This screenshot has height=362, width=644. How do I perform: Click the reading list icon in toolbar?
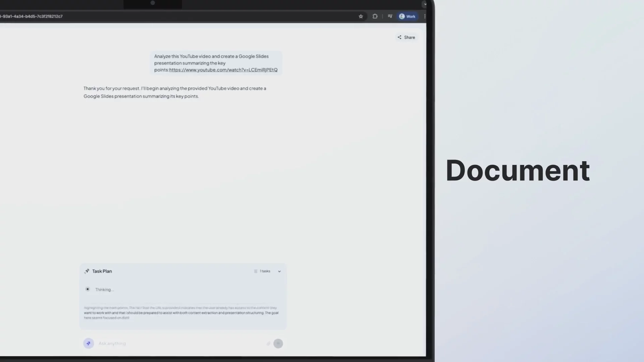390,16
